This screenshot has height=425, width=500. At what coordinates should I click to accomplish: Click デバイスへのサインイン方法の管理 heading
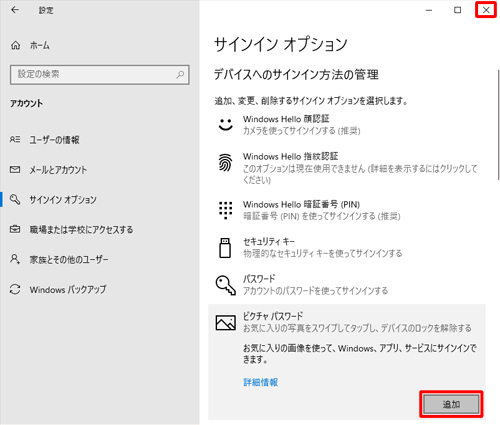pyautogui.click(x=296, y=75)
